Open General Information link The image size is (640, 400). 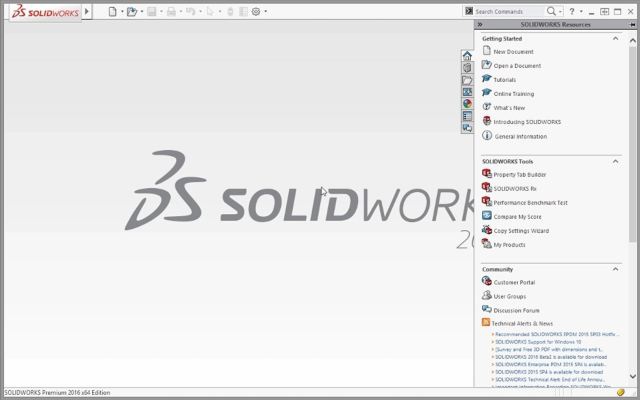point(521,136)
